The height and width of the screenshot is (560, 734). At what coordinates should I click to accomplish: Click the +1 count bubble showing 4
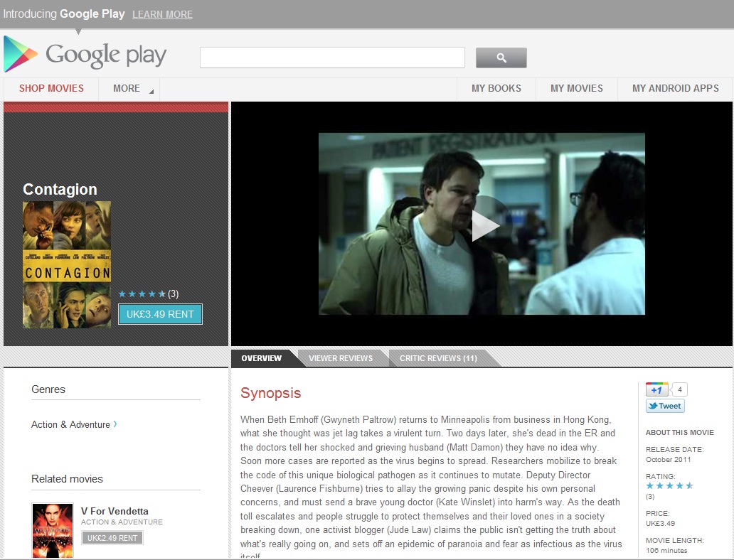tap(679, 389)
